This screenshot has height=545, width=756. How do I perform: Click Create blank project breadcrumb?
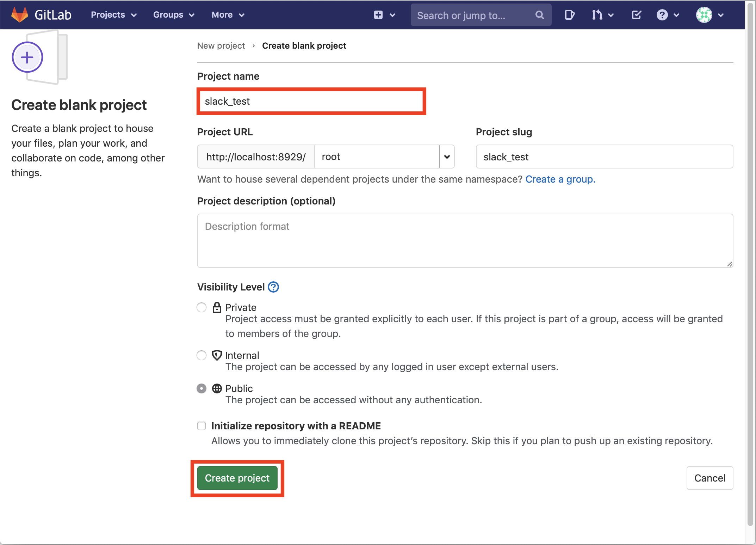(304, 46)
